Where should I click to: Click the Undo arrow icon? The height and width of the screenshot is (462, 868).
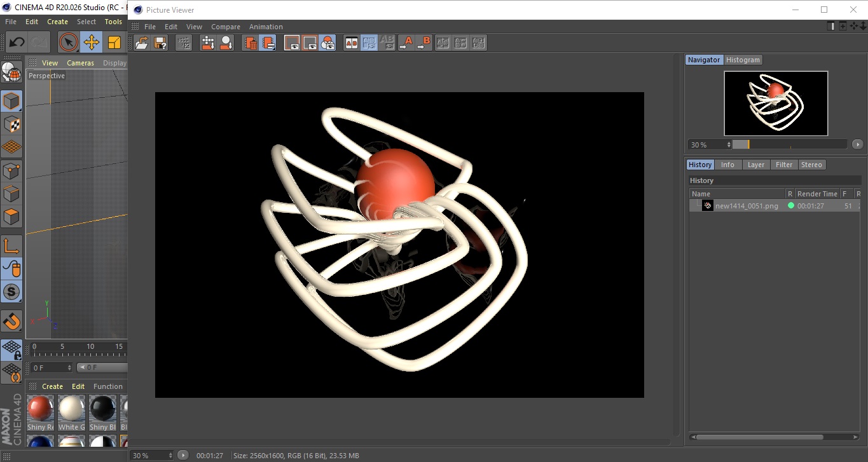(x=17, y=43)
